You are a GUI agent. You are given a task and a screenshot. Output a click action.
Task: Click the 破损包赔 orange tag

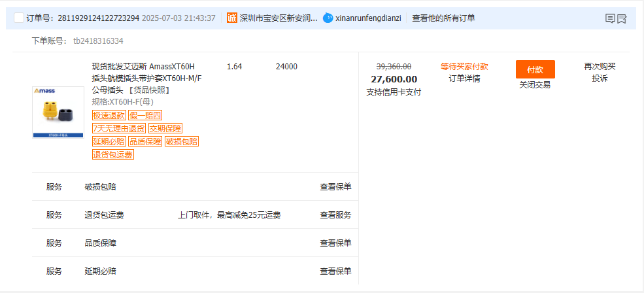(x=182, y=142)
